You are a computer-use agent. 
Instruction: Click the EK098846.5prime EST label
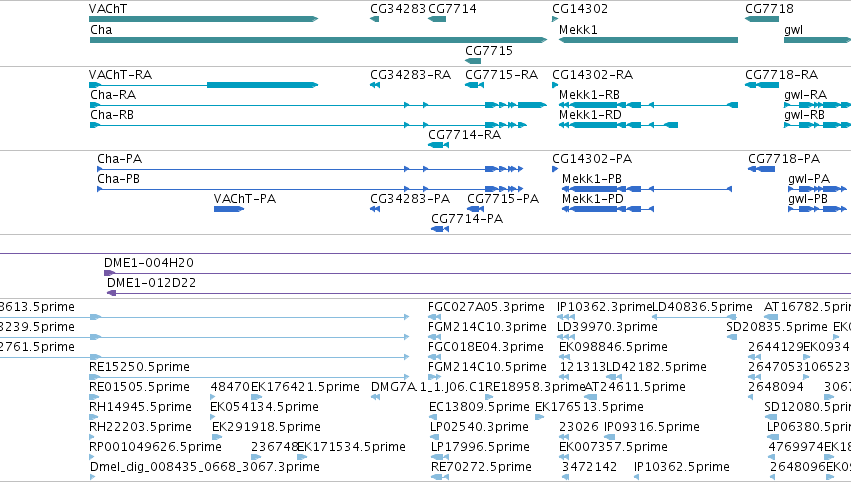(x=613, y=347)
